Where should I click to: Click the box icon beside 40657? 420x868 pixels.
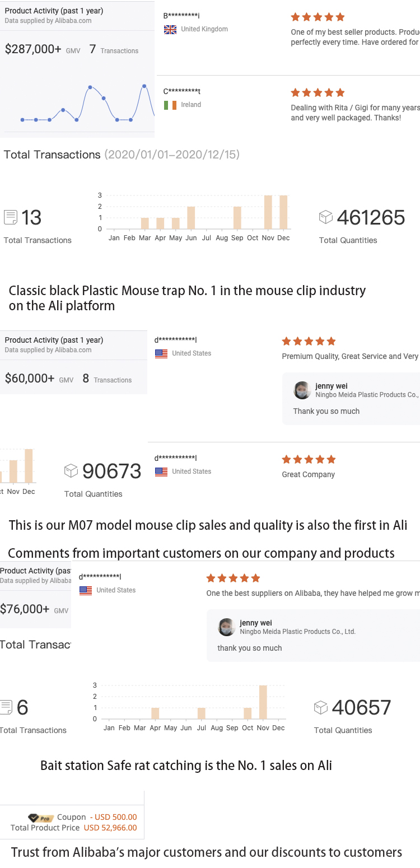320,707
